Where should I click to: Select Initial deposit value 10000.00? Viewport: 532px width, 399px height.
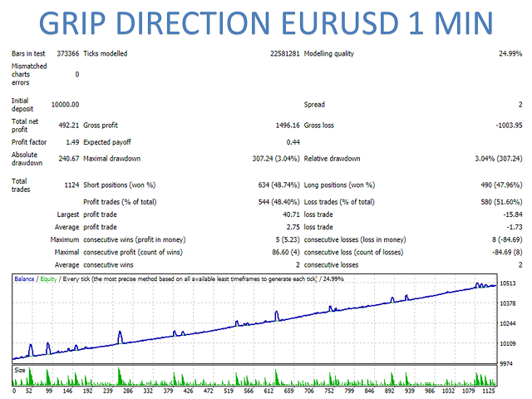point(65,105)
